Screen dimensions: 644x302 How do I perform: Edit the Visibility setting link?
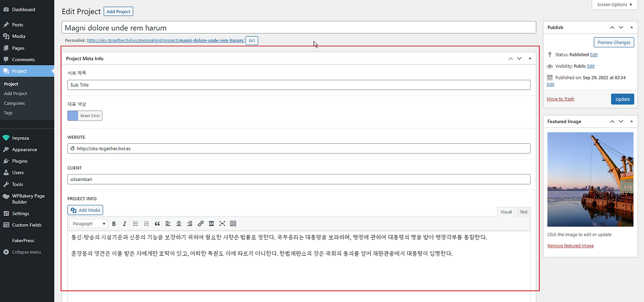[591, 66]
